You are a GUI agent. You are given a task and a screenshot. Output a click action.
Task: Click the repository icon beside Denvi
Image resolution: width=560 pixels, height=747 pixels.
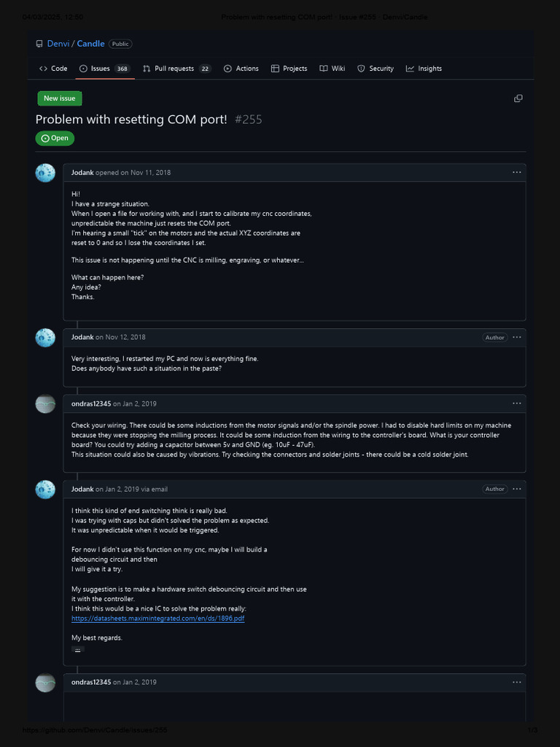pos(39,44)
